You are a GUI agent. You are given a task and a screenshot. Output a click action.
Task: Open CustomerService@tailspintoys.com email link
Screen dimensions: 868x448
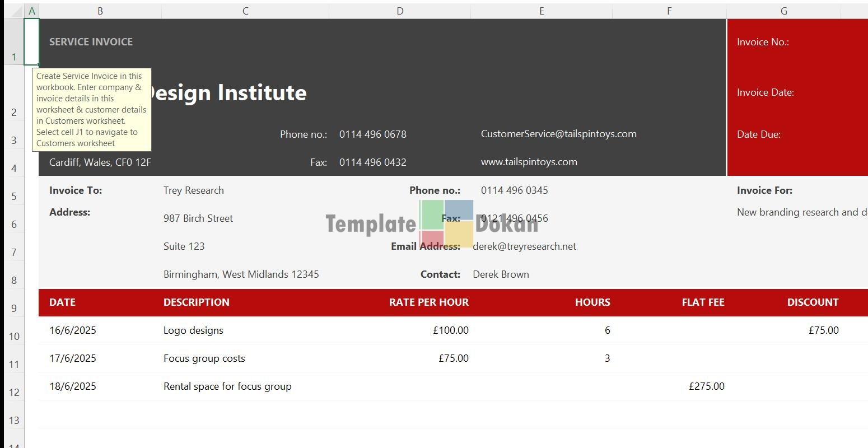pyautogui.click(x=558, y=134)
